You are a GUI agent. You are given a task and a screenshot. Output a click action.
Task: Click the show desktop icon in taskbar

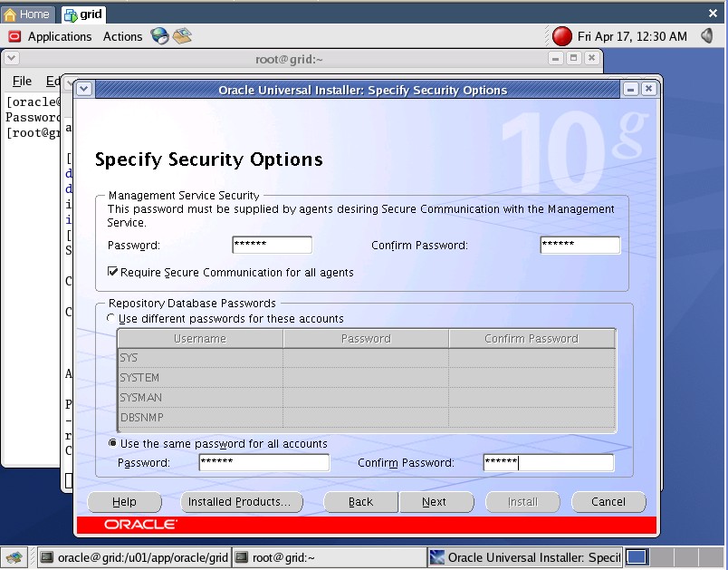pos(14,557)
